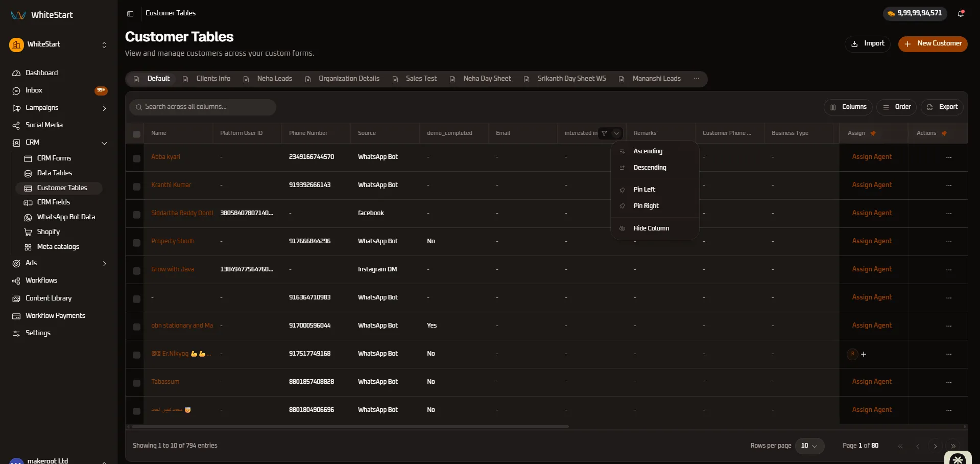This screenshot has width=980, height=464.
Task: Open the Dashboard icon in sidebar
Action: (x=16, y=73)
